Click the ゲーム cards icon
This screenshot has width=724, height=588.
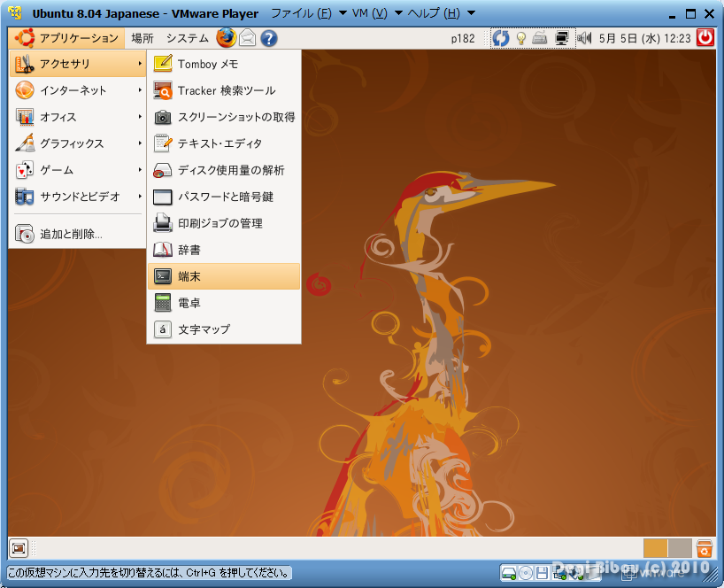pyautogui.click(x=25, y=170)
